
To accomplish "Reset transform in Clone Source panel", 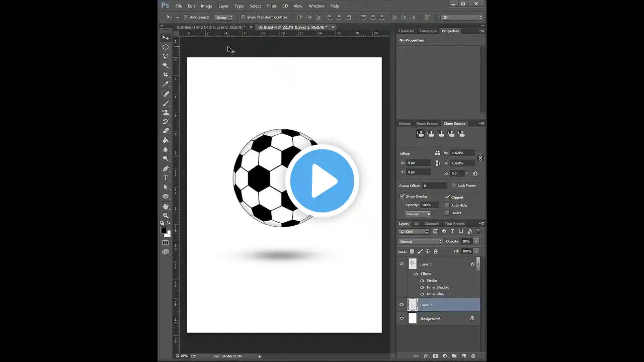I will 475,173.
